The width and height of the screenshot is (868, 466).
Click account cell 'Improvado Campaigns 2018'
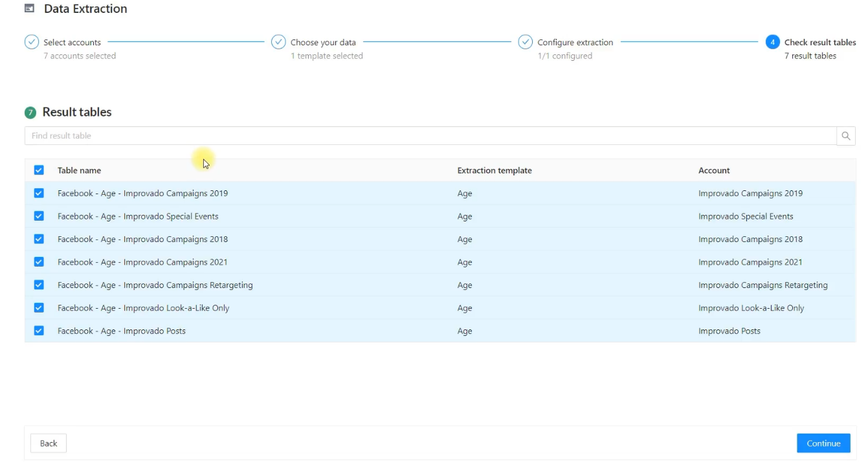tap(750, 239)
